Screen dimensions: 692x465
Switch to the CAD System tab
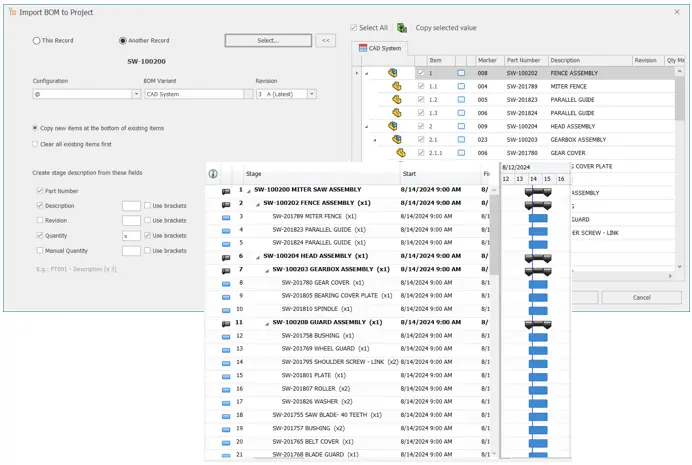pos(379,48)
